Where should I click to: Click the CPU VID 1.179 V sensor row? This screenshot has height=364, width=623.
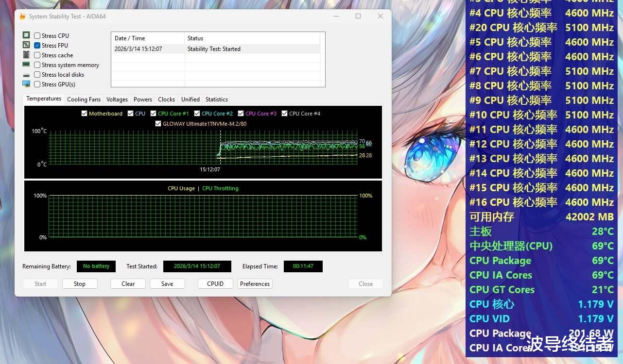coord(542,319)
